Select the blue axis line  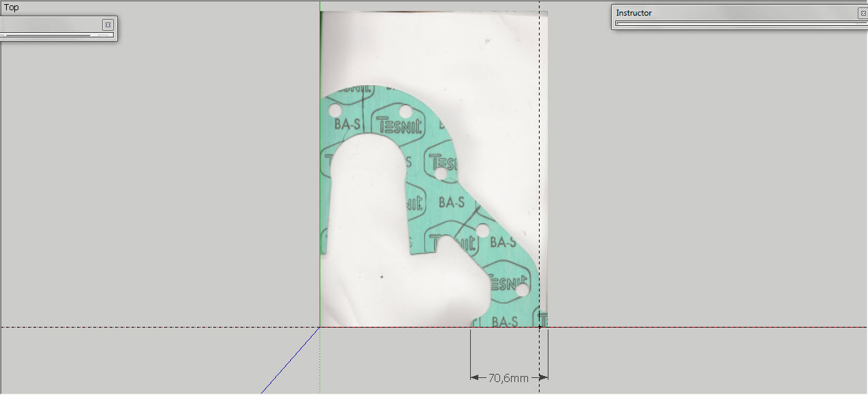(x=290, y=362)
